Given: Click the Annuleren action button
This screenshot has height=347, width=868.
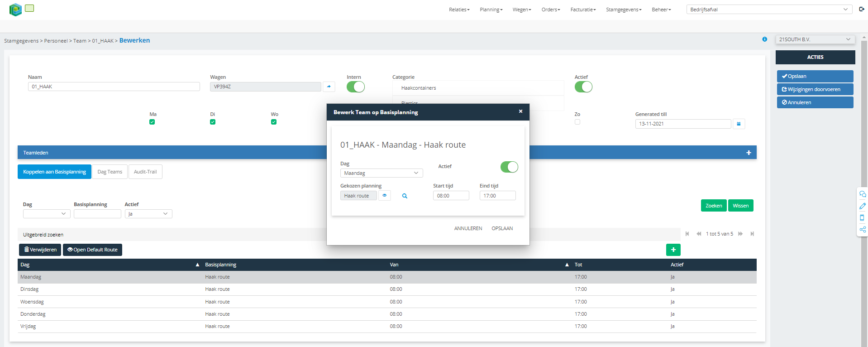Looking at the screenshot, I should point(815,102).
